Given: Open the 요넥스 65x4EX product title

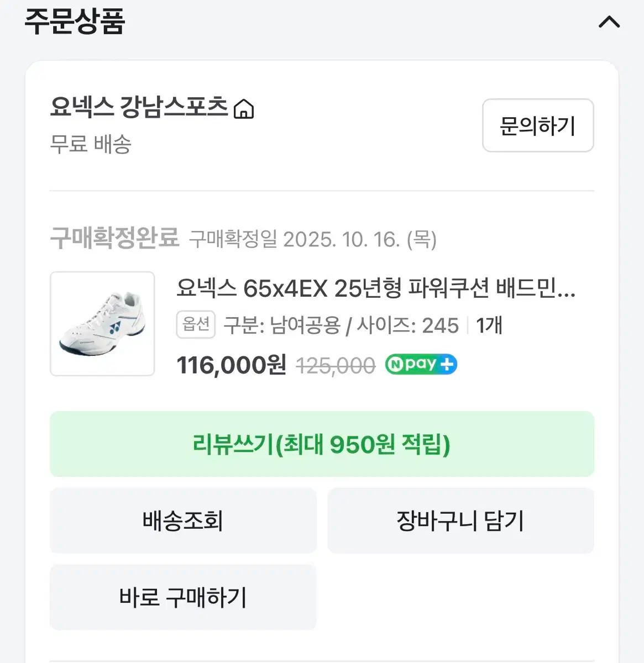Looking at the screenshot, I should point(376,288).
